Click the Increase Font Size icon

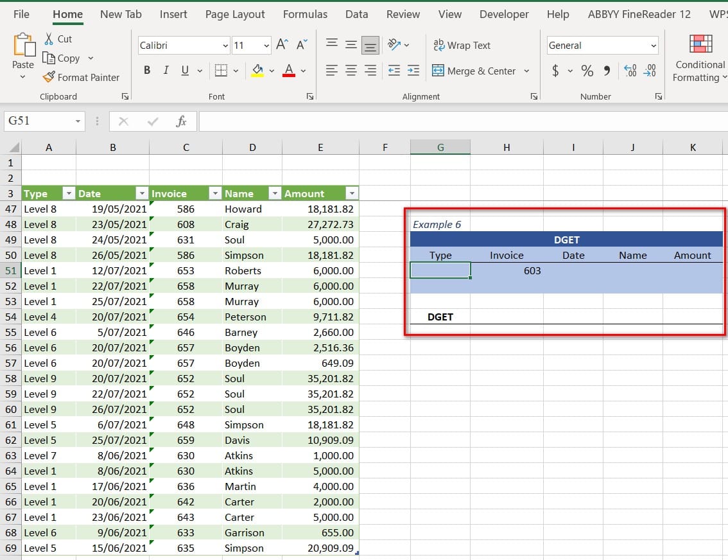[x=282, y=45]
